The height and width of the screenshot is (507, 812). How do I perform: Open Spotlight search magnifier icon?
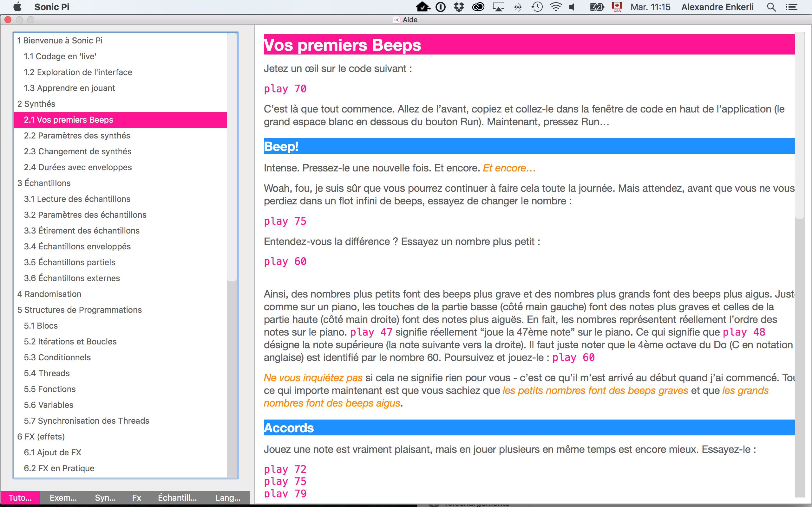coord(771,7)
